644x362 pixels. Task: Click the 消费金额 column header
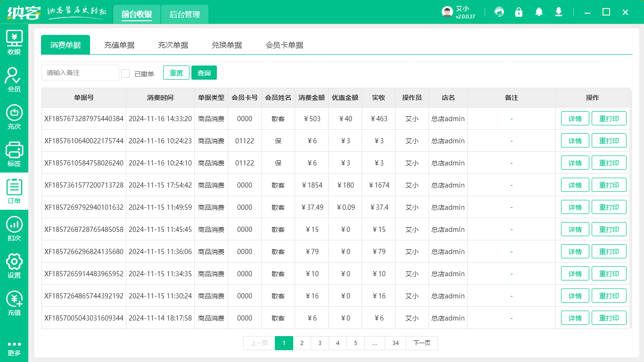[x=312, y=98]
